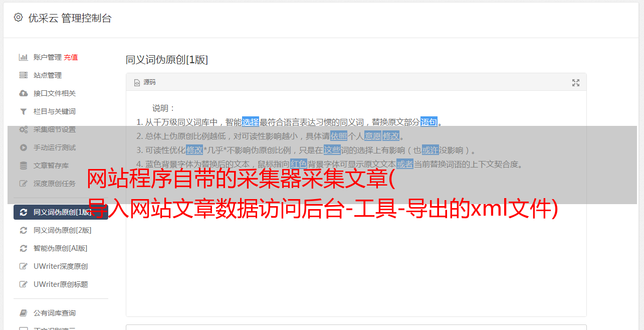Click the 源码 source code button
This screenshot has height=330, width=644.
[145, 82]
